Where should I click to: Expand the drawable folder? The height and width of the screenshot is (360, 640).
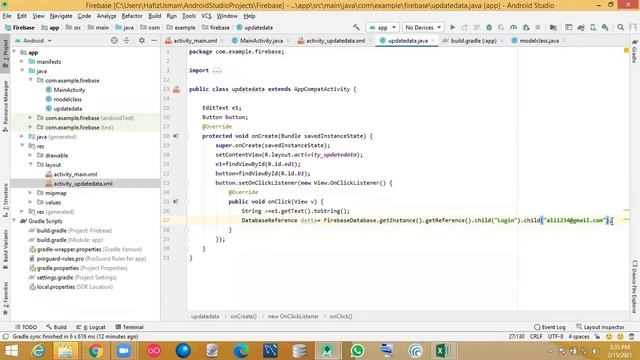point(30,155)
